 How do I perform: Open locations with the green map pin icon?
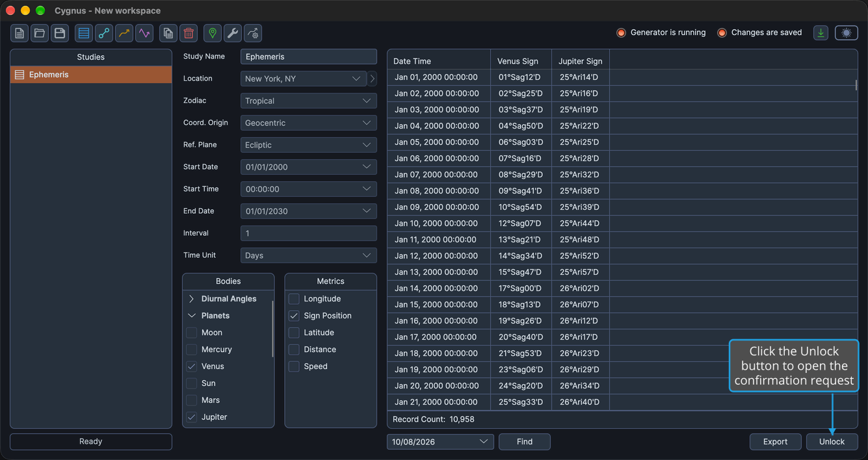click(213, 33)
